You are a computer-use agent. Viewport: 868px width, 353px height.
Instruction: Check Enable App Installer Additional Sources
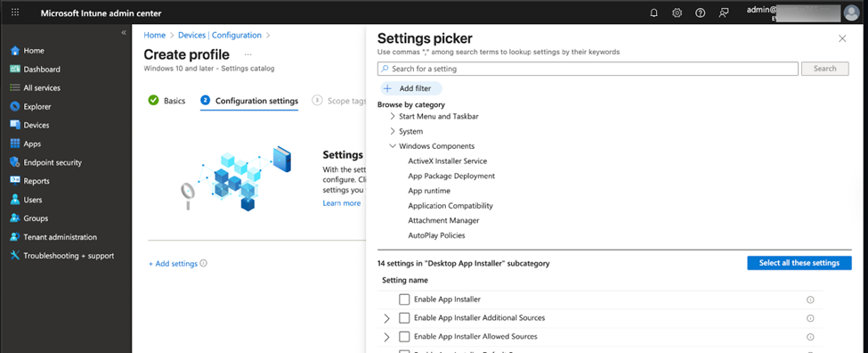pos(404,318)
